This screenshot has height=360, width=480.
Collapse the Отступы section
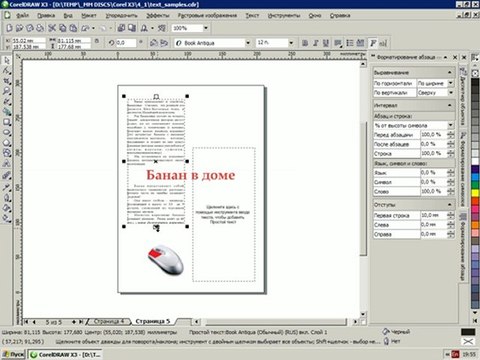point(449,204)
